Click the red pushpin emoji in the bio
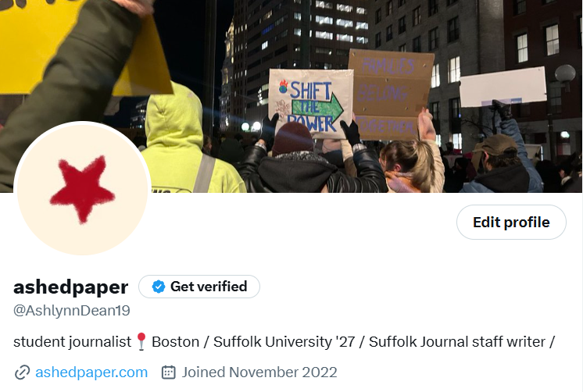Viewport: 583px width, 392px height. tap(141, 341)
